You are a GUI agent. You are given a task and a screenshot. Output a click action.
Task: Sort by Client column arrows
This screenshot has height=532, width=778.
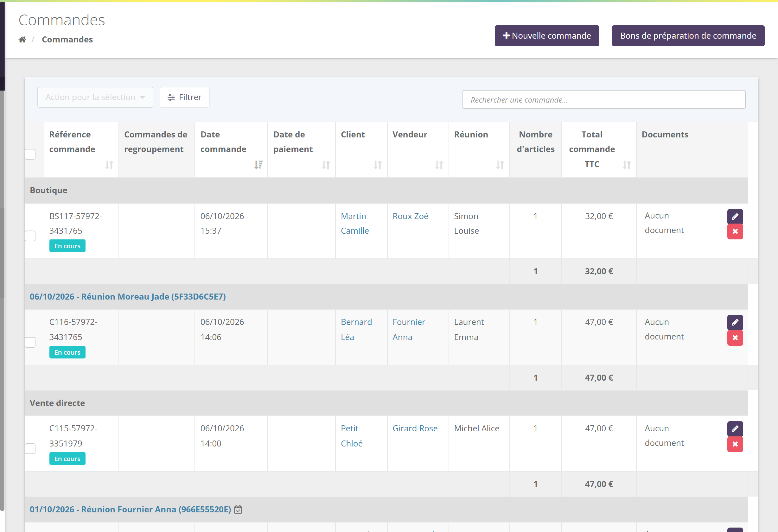point(378,165)
